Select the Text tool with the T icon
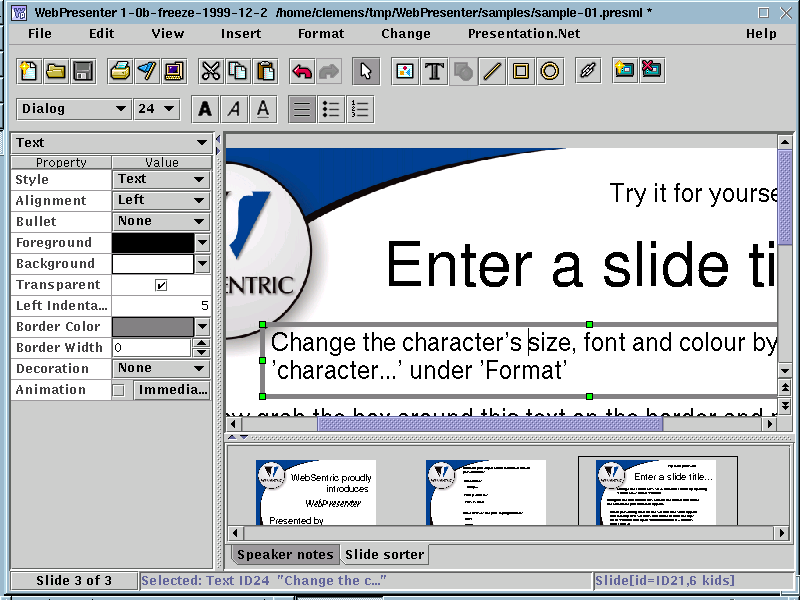 pyautogui.click(x=434, y=71)
